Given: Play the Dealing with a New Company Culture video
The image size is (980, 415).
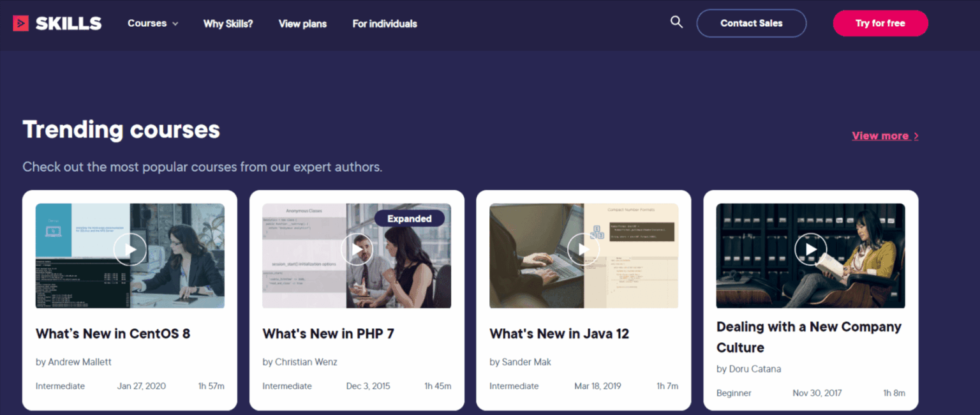Looking at the screenshot, I should coord(810,249).
